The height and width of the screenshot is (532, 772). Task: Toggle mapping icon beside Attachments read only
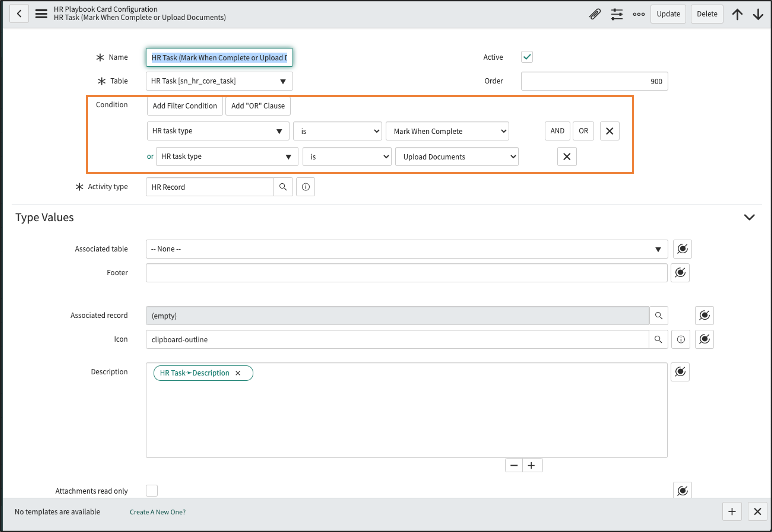click(x=682, y=491)
